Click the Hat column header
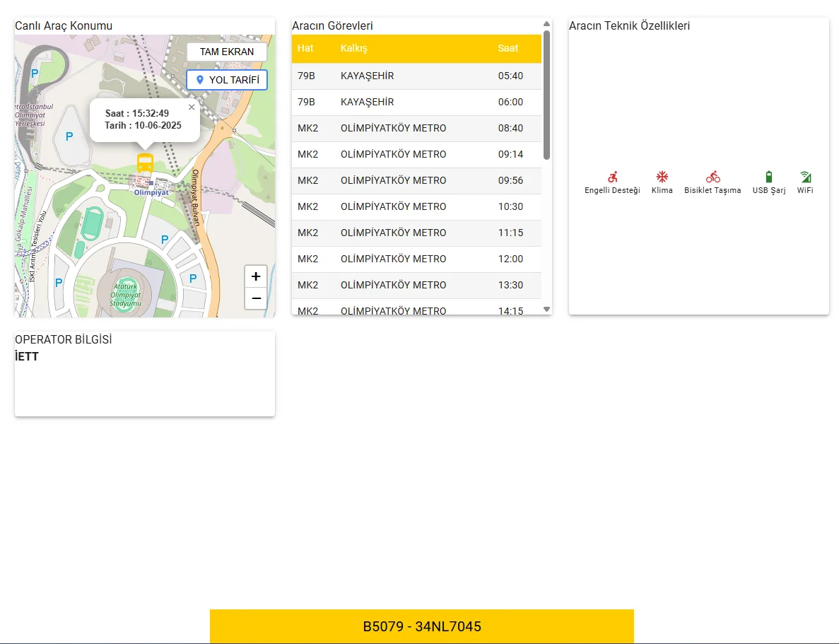This screenshot has height=644, width=839. coord(305,48)
